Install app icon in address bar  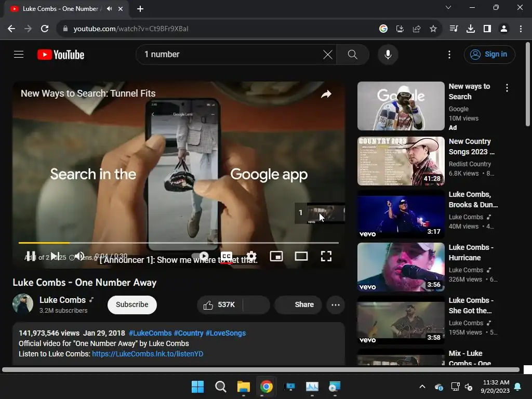[400, 29]
